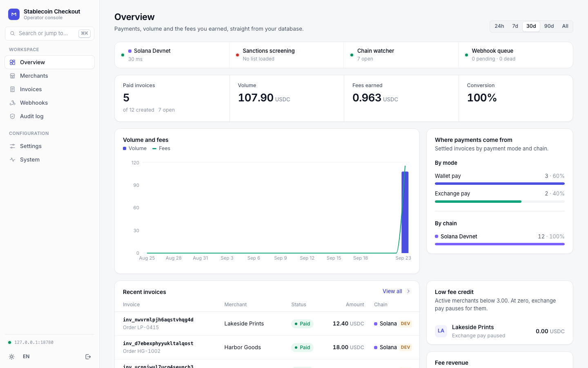Click the Harbor Goods merchant cell
This screenshot has width=588, height=368.
click(243, 348)
